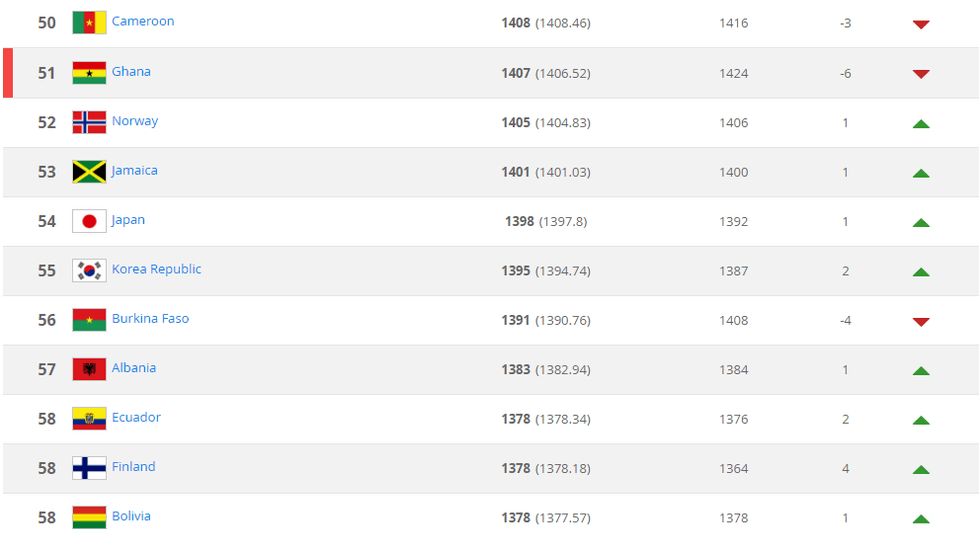
Task: Click the Norway flag icon
Action: pyautogui.click(x=89, y=122)
